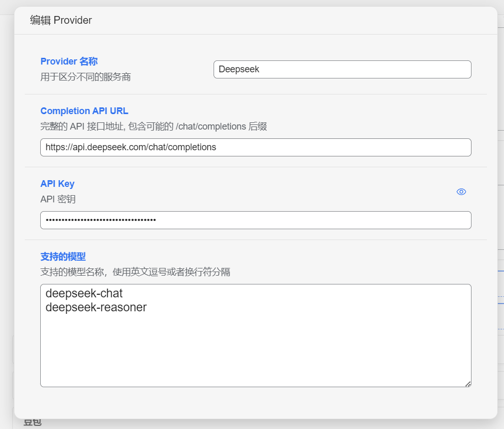Image resolution: width=504 pixels, height=429 pixels.
Task: Click the Provider name field containing Deepseek
Action: 342,70
